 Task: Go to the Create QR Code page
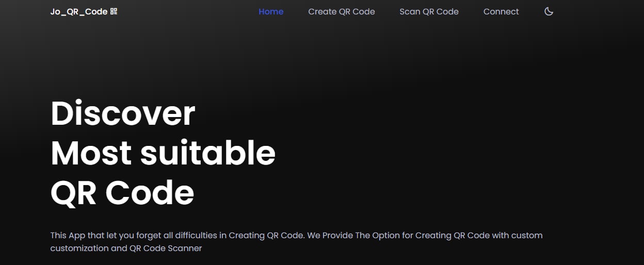coord(342,11)
